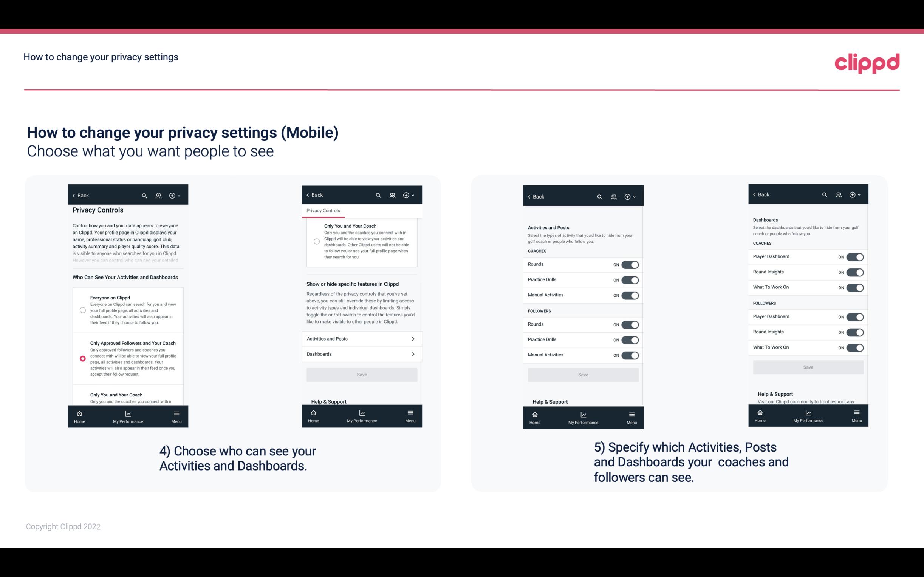Click the Privacy Controls tab label
This screenshot has width=924, height=577.
click(x=323, y=211)
